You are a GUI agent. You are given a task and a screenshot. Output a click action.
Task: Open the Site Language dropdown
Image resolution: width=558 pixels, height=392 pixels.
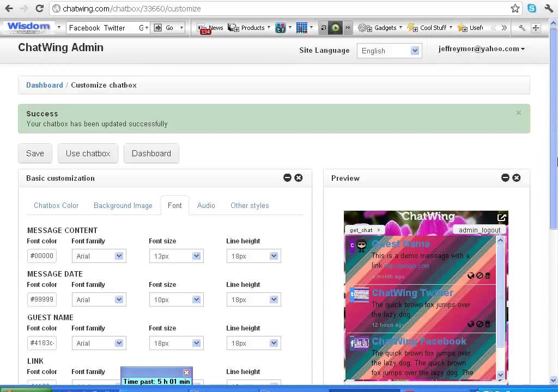(389, 51)
